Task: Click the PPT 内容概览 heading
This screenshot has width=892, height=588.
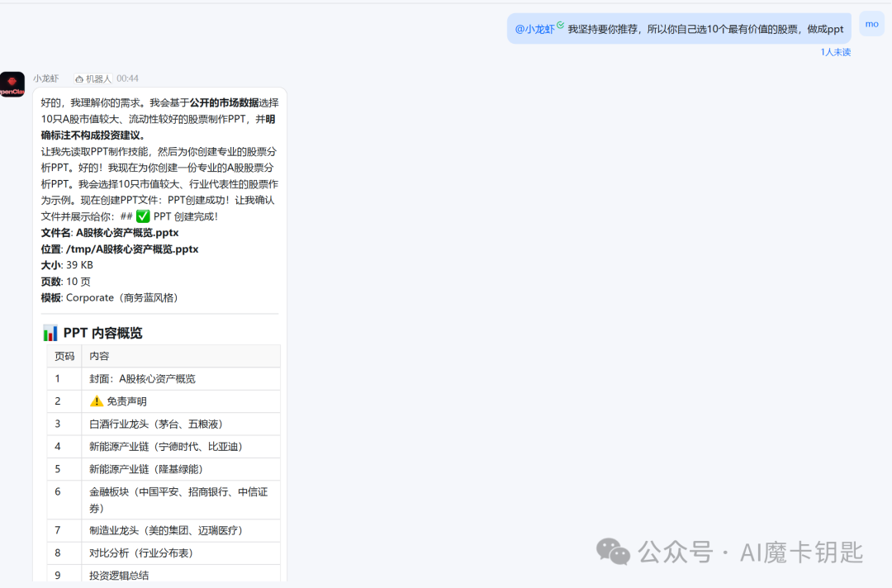Action: (x=103, y=333)
